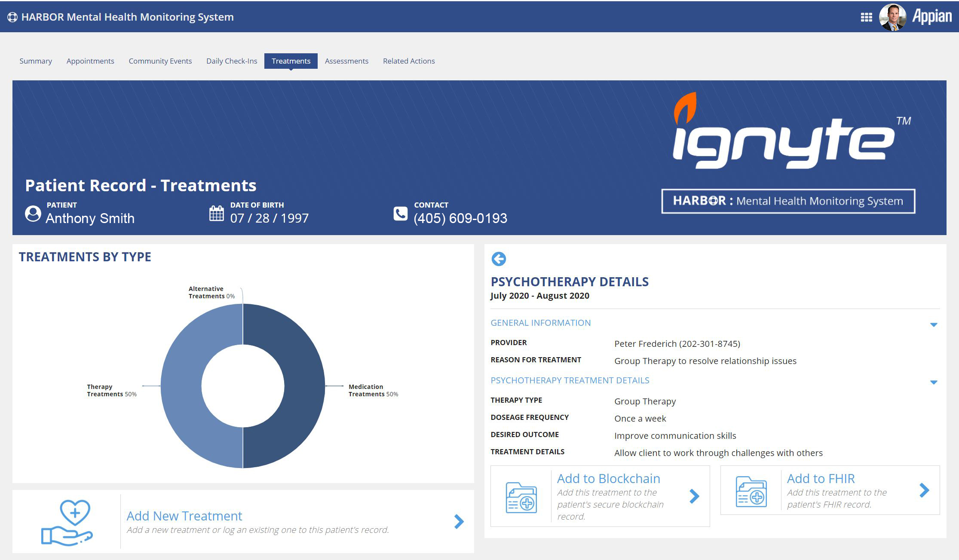
Task: Click the dark Medication Treatments donut segment
Action: click(304, 386)
